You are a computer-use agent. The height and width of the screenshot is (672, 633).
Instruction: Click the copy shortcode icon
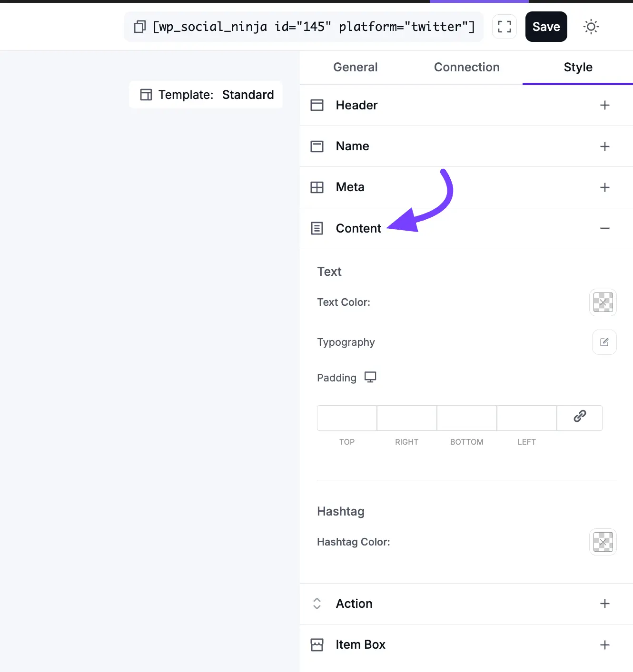139,27
